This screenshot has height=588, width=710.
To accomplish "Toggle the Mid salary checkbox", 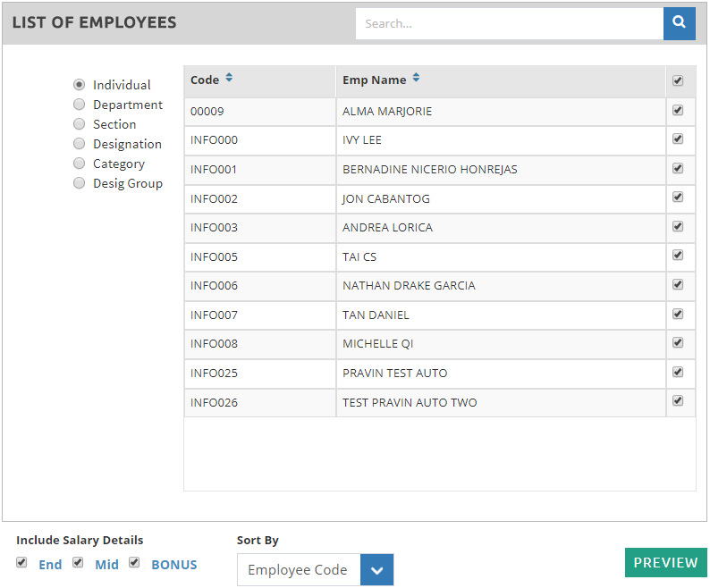I will pos(78,563).
